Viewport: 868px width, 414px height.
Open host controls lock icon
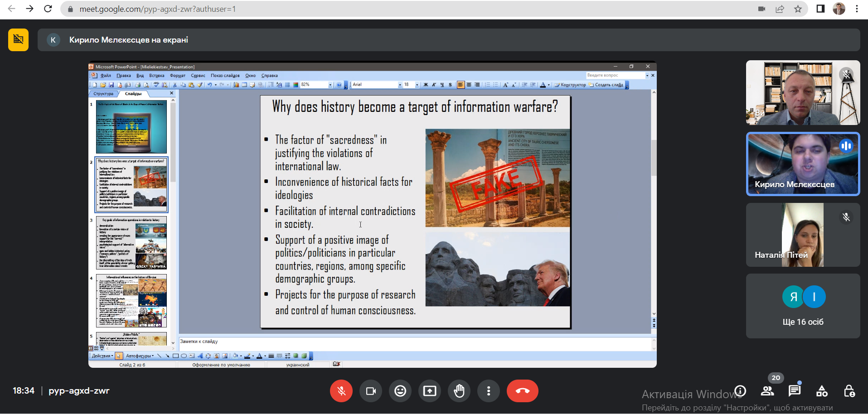[849, 391]
